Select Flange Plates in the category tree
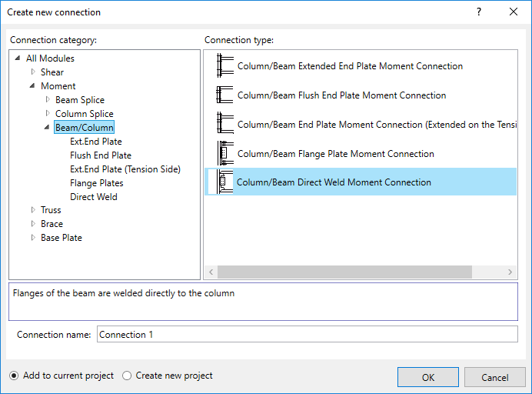 (96, 183)
